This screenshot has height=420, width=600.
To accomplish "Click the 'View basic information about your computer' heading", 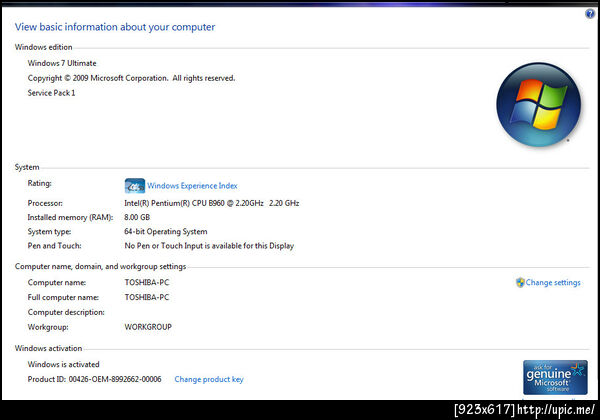I will coord(115,27).
